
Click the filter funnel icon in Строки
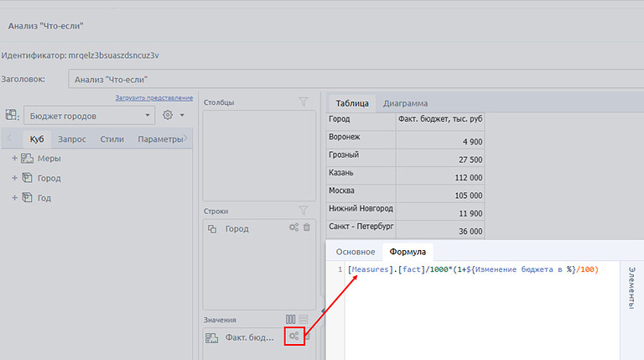(303, 211)
